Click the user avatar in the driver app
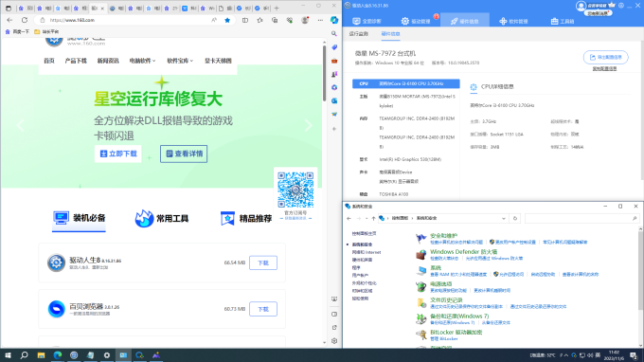Viewport: 644px width, 362px height. pos(581,6)
